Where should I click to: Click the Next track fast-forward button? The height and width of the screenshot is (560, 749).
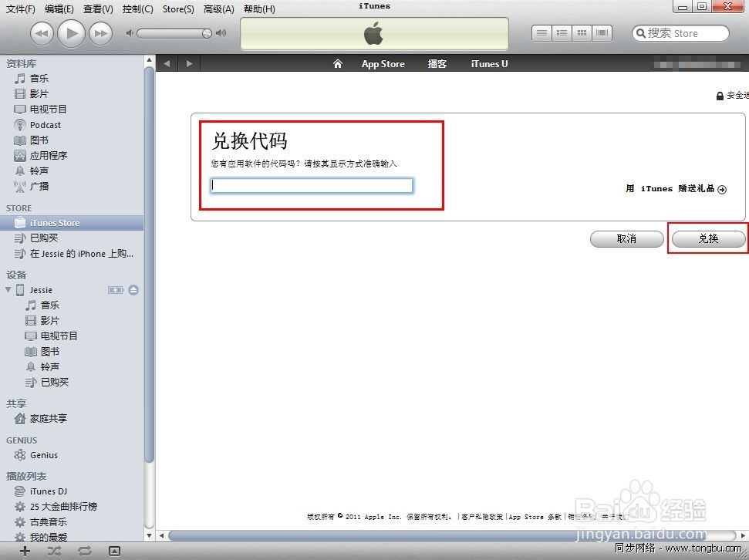pyautogui.click(x=100, y=33)
